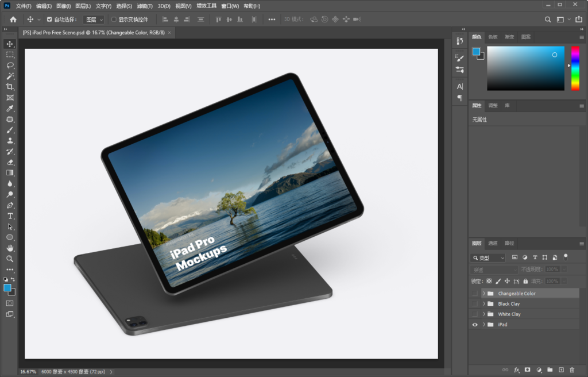This screenshot has height=377, width=588.
Task: Click the three-dot more options in options bar
Action: [x=272, y=20]
